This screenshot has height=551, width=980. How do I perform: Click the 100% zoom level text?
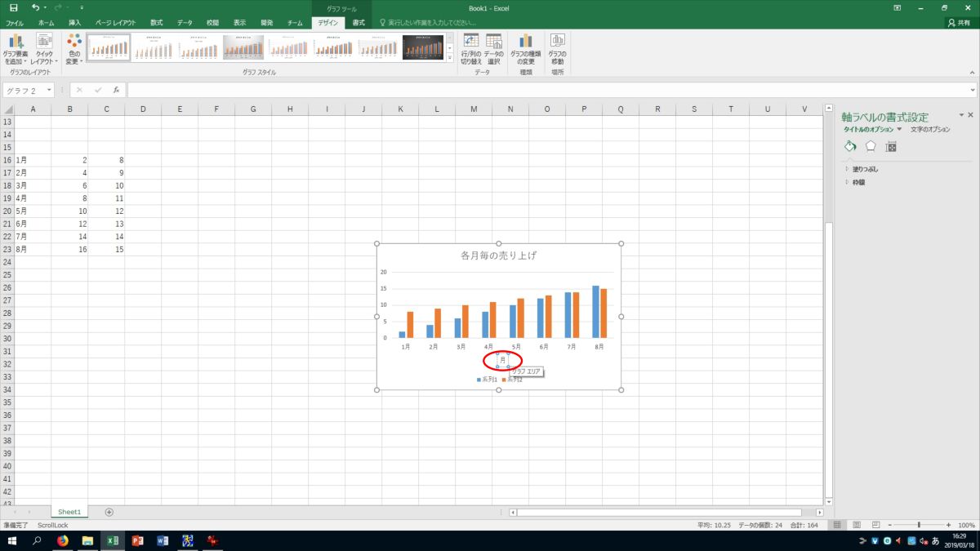click(965, 525)
